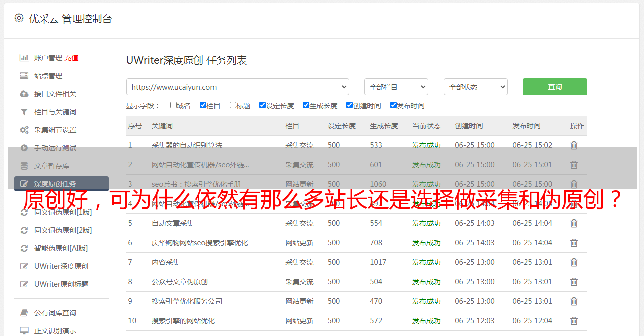Open 接口文件相关 in the sidebar
This screenshot has height=336, width=644.
tap(55, 94)
